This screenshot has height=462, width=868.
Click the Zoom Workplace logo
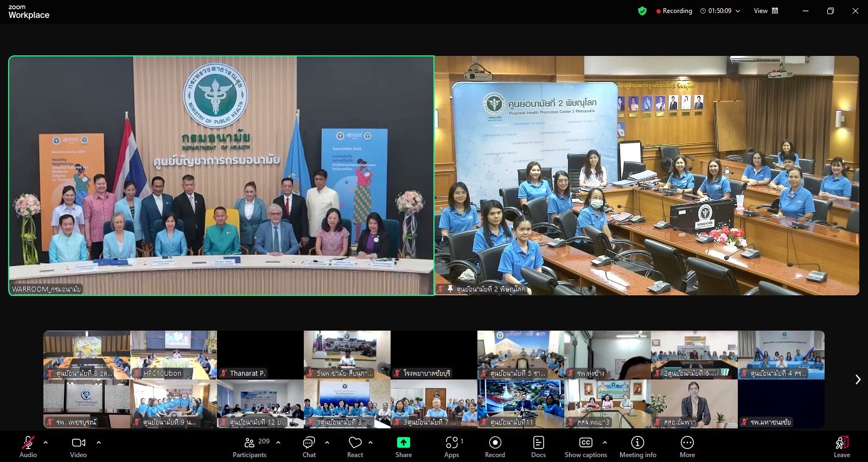point(29,12)
